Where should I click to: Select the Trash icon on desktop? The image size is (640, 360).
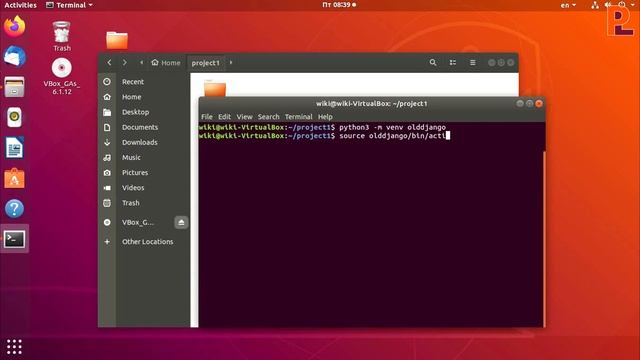point(62,36)
